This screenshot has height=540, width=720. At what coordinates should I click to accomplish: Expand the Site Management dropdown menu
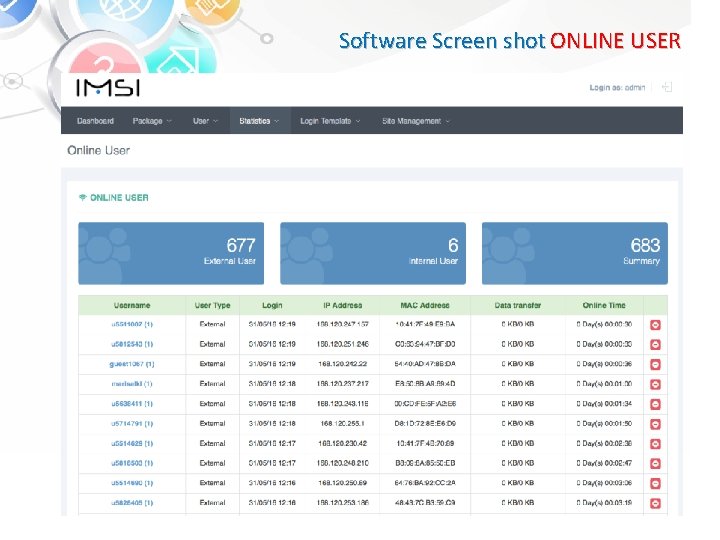point(416,121)
